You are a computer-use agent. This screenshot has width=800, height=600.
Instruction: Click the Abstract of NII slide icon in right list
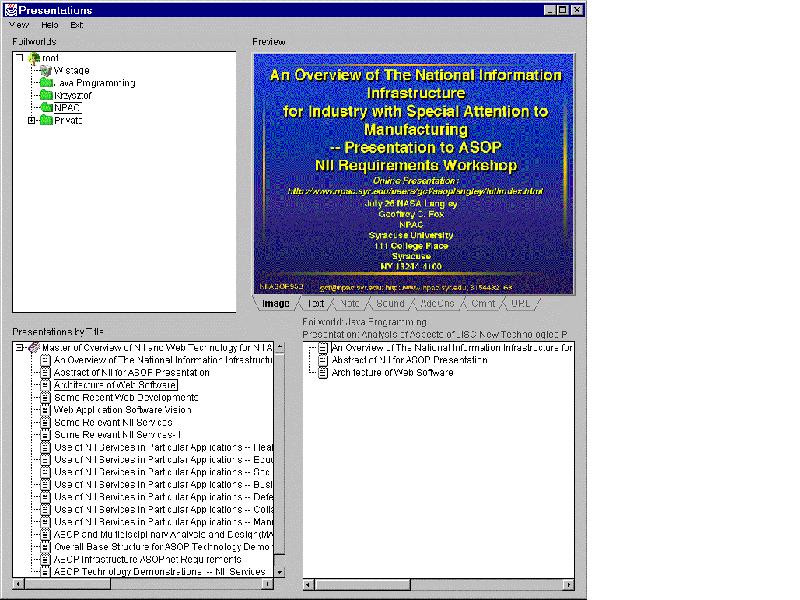pyautogui.click(x=323, y=360)
